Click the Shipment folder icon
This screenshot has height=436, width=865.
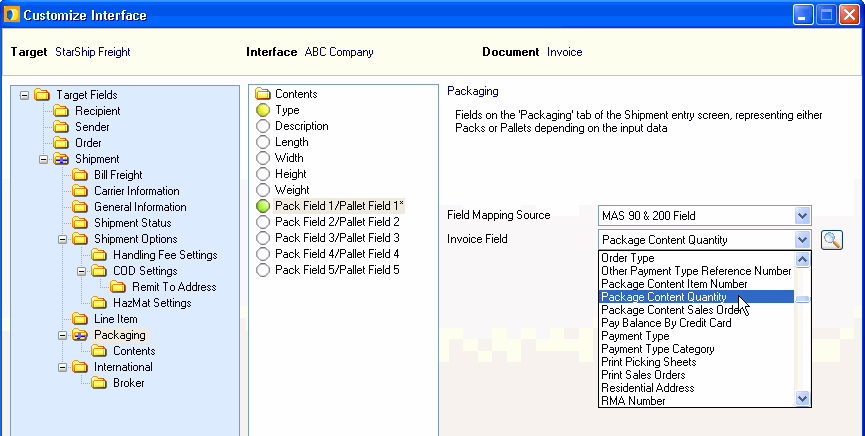pyautogui.click(x=61, y=159)
